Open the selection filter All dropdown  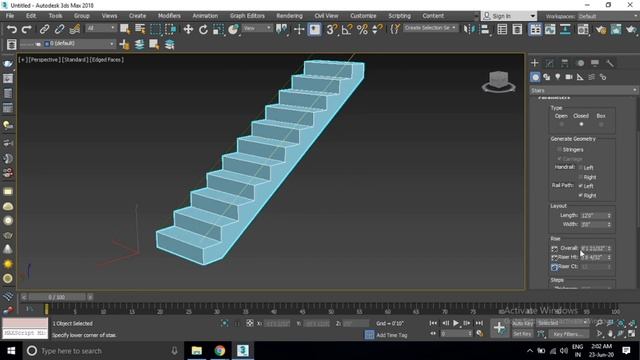point(101,28)
